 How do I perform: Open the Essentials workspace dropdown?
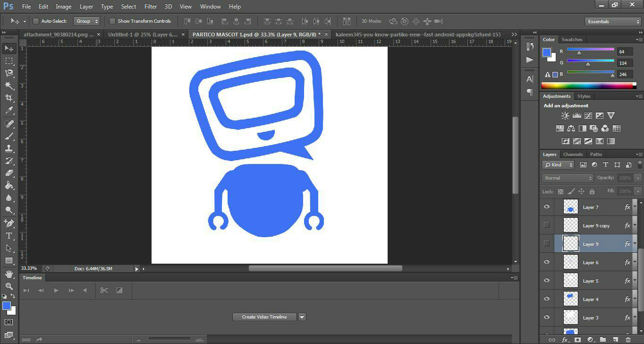[x=612, y=22]
